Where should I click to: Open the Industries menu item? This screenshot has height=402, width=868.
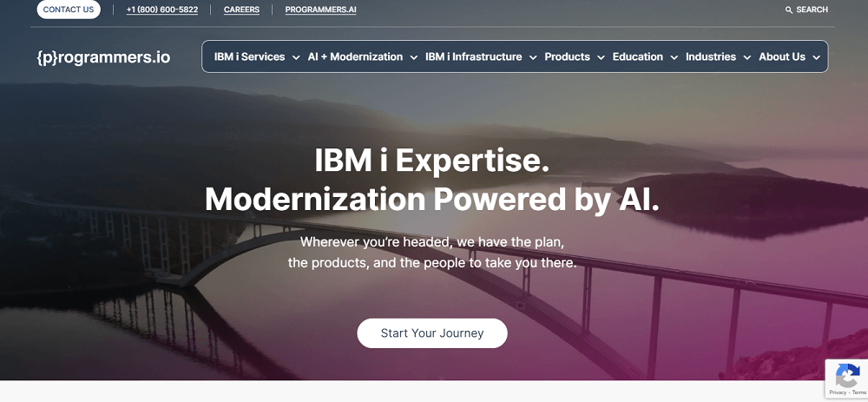click(x=710, y=57)
